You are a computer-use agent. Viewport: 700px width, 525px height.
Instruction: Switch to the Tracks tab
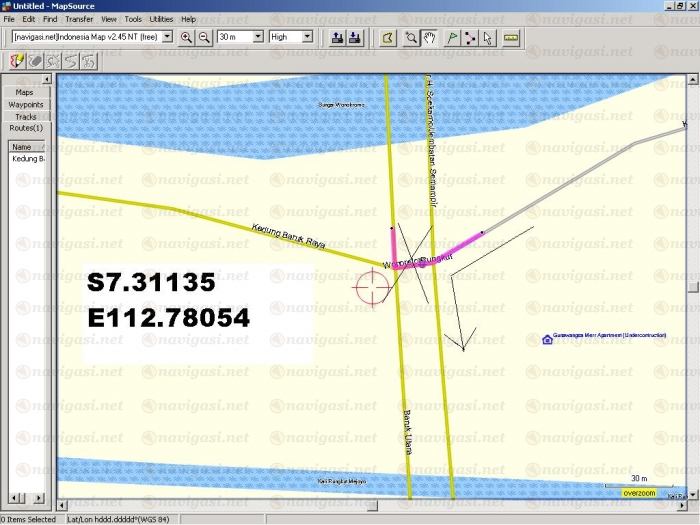[25, 116]
